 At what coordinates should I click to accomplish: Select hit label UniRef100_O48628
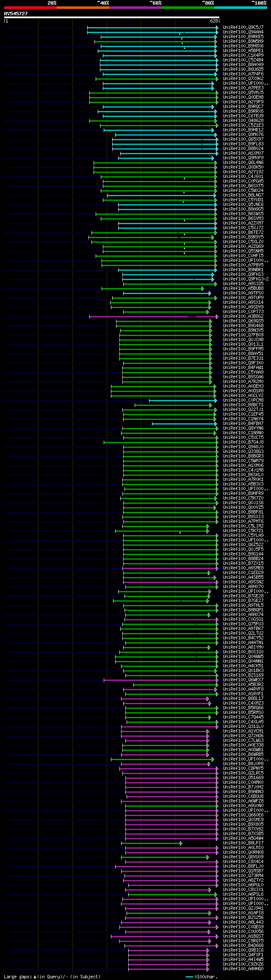(243, 120)
